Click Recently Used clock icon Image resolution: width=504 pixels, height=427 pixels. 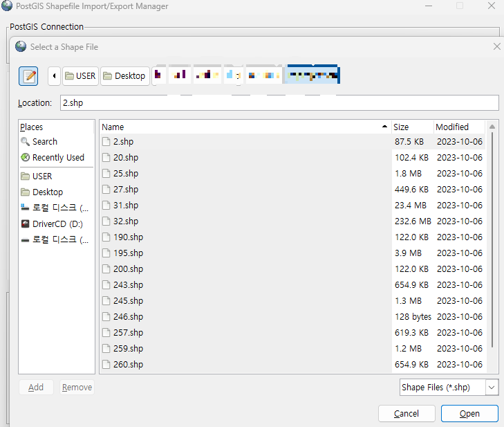coord(25,157)
